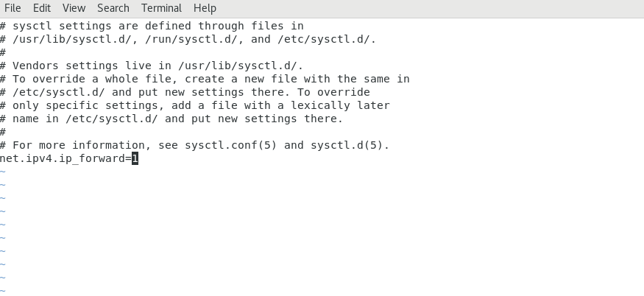Click the /etc/sysctl.d/. path on second line
The width and height of the screenshot is (644, 296).
pos(327,40)
